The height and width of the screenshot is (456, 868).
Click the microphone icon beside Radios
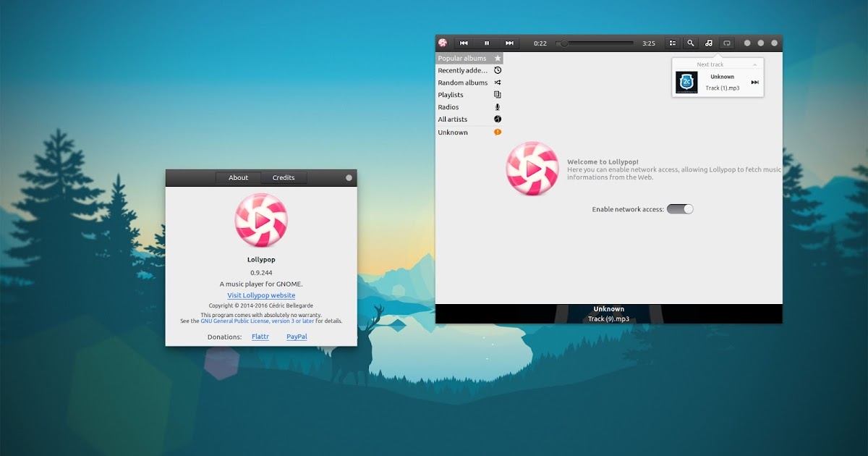pos(498,106)
